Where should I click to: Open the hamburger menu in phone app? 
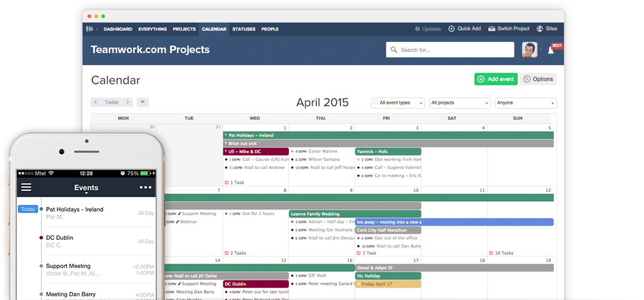point(26,187)
